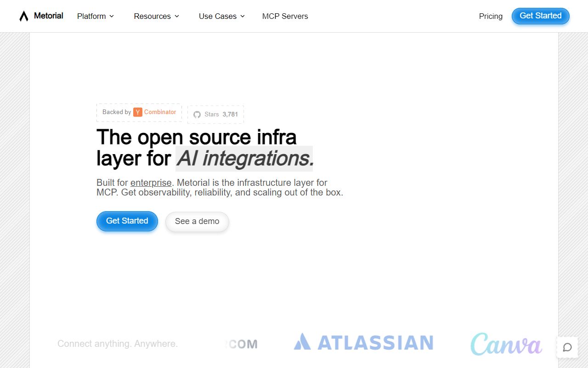Open the chat widget icon
Image resolution: width=588 pixels, height=368 pixels.
pyautogui.click(x=567, y=347)
